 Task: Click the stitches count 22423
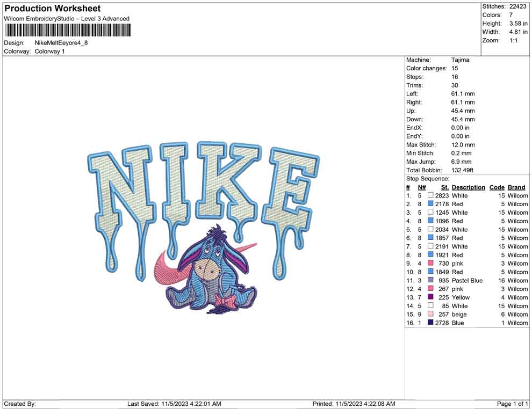517,6
